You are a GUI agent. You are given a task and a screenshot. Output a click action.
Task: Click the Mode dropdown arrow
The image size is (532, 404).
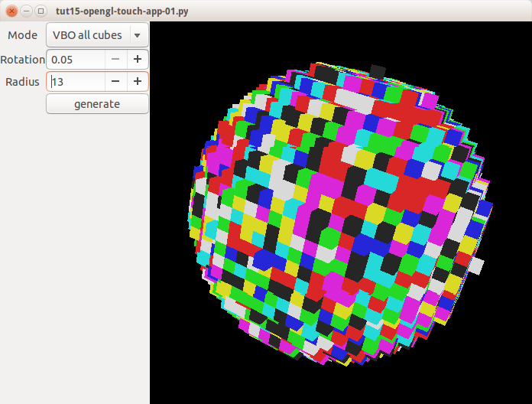[137, 35]
